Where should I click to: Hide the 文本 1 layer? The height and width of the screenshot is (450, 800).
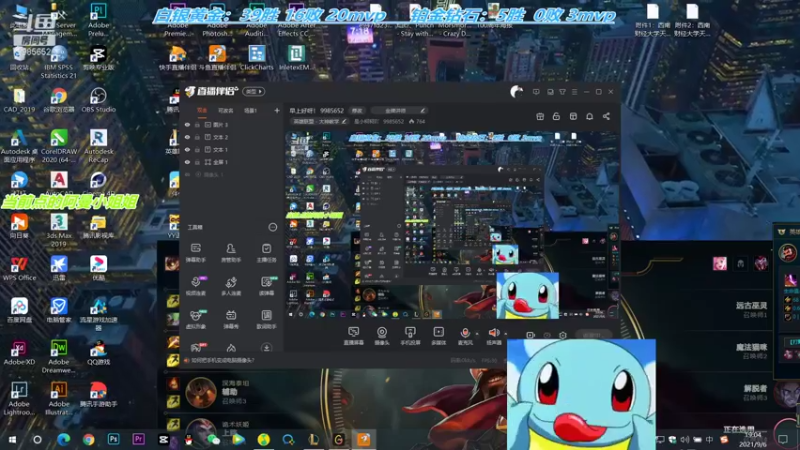187,149
